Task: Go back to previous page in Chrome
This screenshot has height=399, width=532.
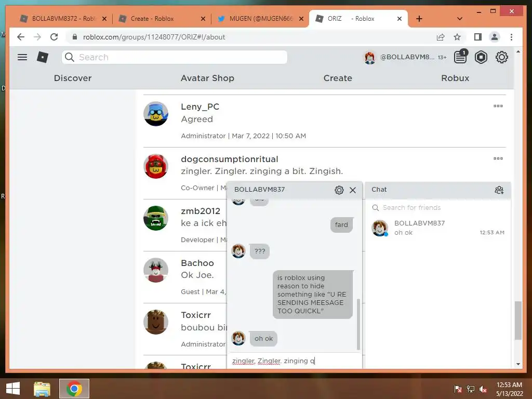Action: 21,37
